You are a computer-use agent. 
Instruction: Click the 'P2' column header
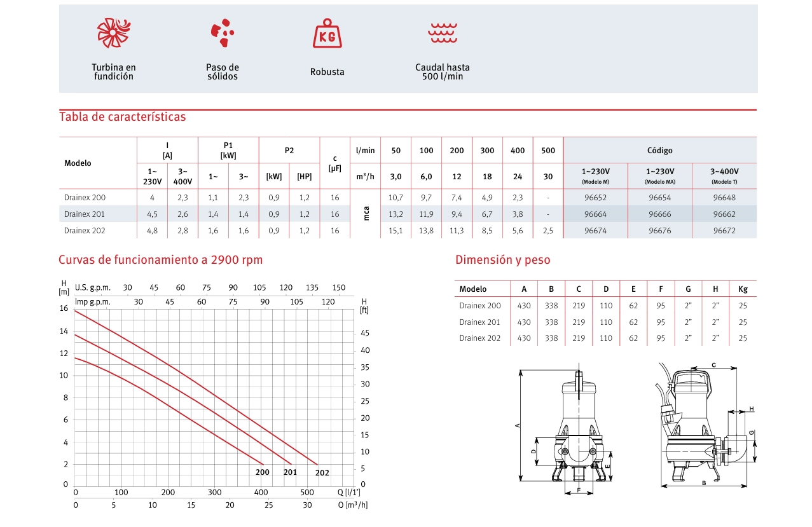(x=289, y=151)
